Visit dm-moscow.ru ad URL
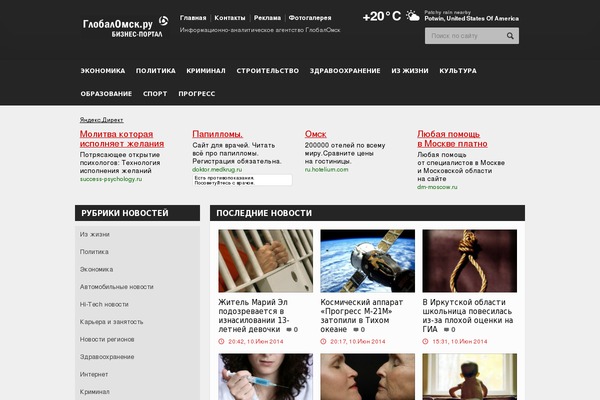The height and width of the screenshot is (400, 600). (x=437, y=187)
